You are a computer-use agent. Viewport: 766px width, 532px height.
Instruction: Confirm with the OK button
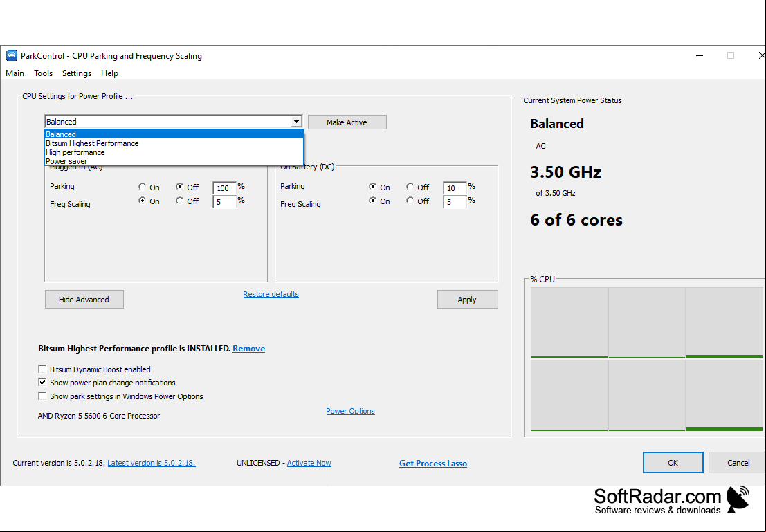[673, 463]
